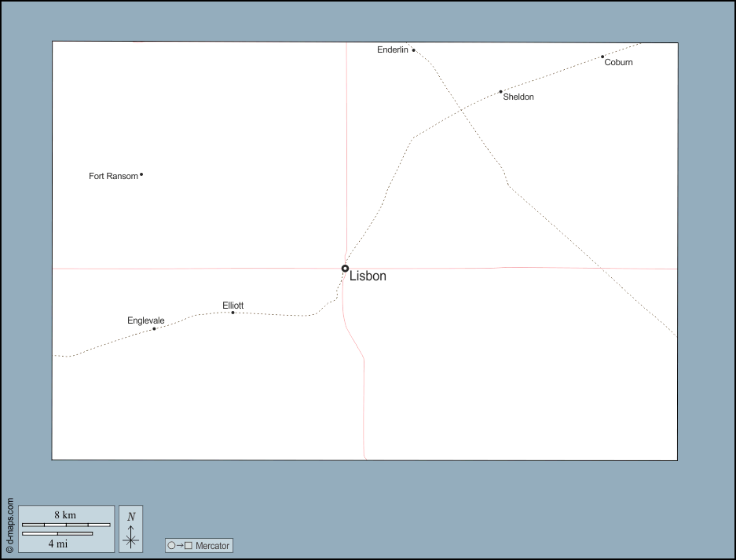This screenshot has height=560, width=736.
Task: Select the Fort Ransom town dot
Action: 141,174
